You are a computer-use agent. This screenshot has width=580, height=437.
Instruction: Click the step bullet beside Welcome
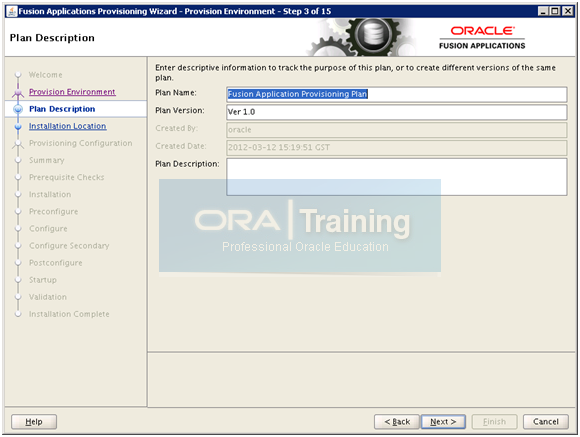[18, 75]
